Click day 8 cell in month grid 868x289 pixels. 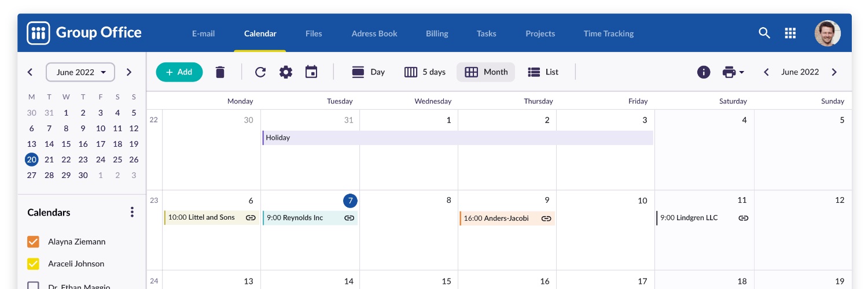[409, 230]
